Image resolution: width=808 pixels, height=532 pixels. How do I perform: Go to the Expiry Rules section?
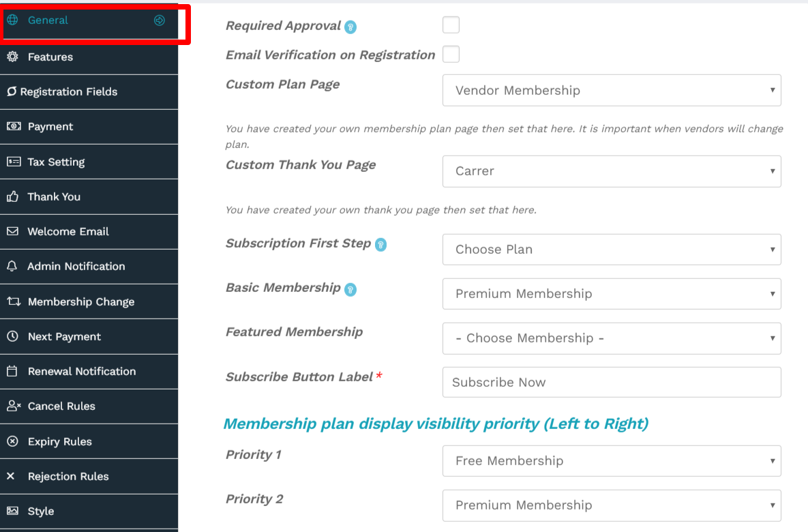[x=59, y=442]
